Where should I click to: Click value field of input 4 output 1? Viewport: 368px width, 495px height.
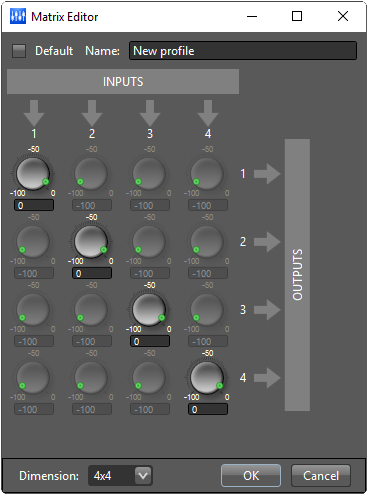click(208, 205)
